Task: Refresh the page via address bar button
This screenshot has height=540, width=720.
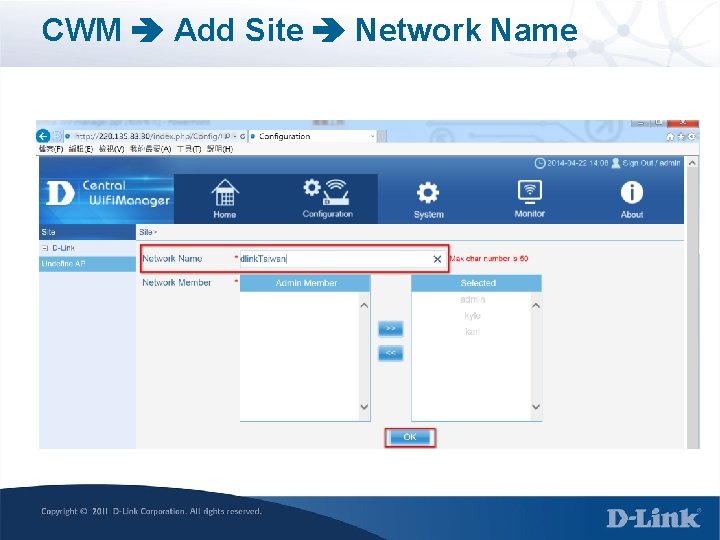Action: tap(242, 136)
